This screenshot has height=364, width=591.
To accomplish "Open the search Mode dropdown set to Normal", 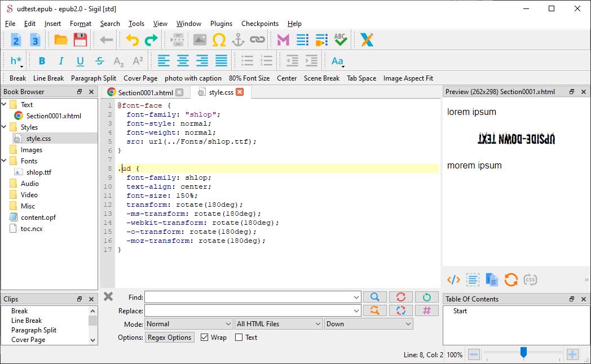I will point(188,324).
